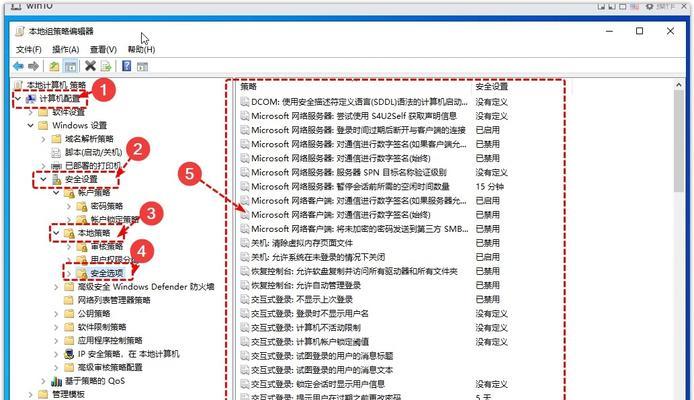Click the scrollbar up arrow
This screenshot has height=400, width=694.
coord(679,85)
